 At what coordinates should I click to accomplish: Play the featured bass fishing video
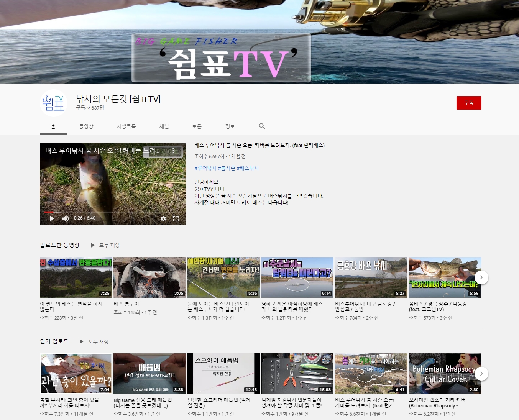pyautogui.click(x=52, y=218)
